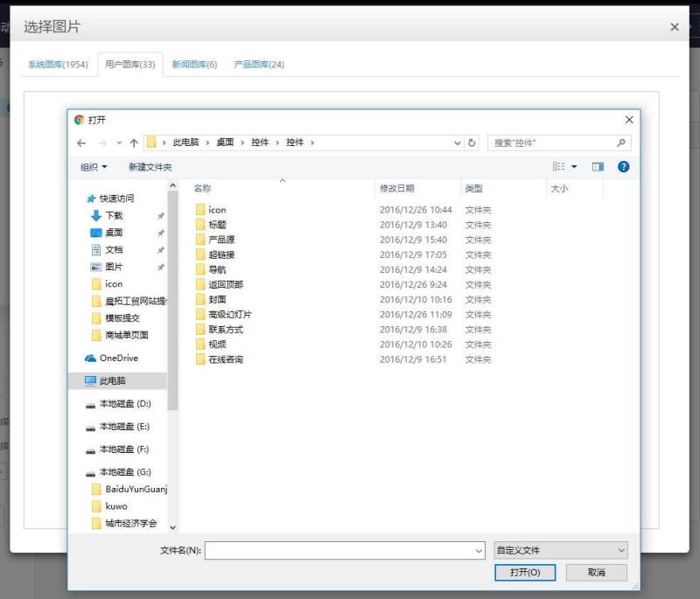The height and width of the screenshot is (599, 700).
Task: Refresh the current folder listing
Action: coord(472,143)
